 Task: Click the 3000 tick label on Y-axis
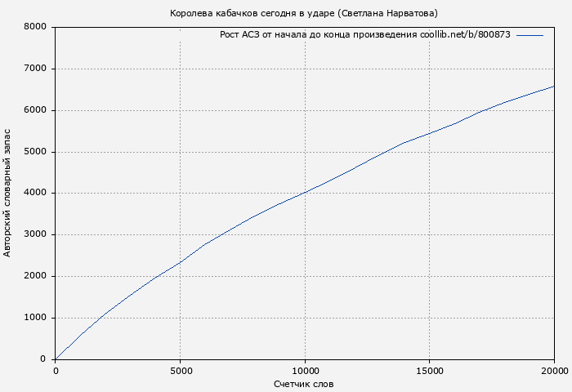tap(34, 235)
